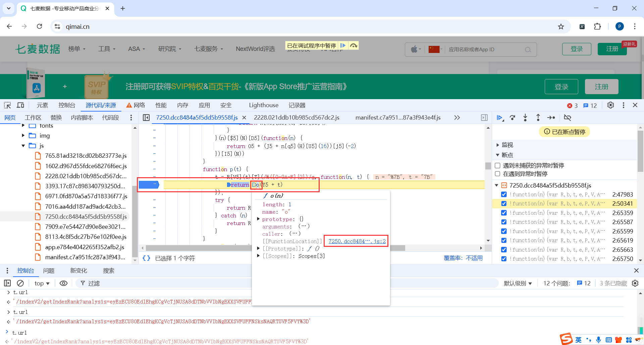Reload the qimai.cn page
Image resolution: width=644 pixels, height=345 pixels.
coord(40,26)
